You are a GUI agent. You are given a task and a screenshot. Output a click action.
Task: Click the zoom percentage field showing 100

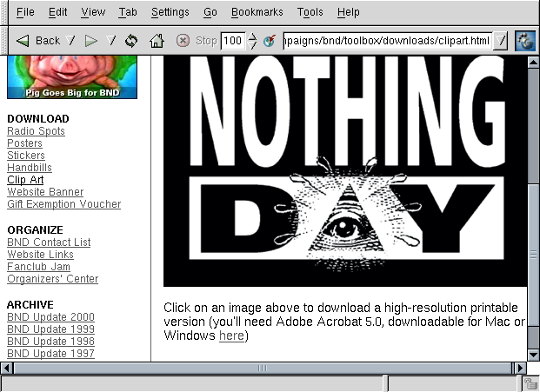pyautogui.click(x=233, y=41)
